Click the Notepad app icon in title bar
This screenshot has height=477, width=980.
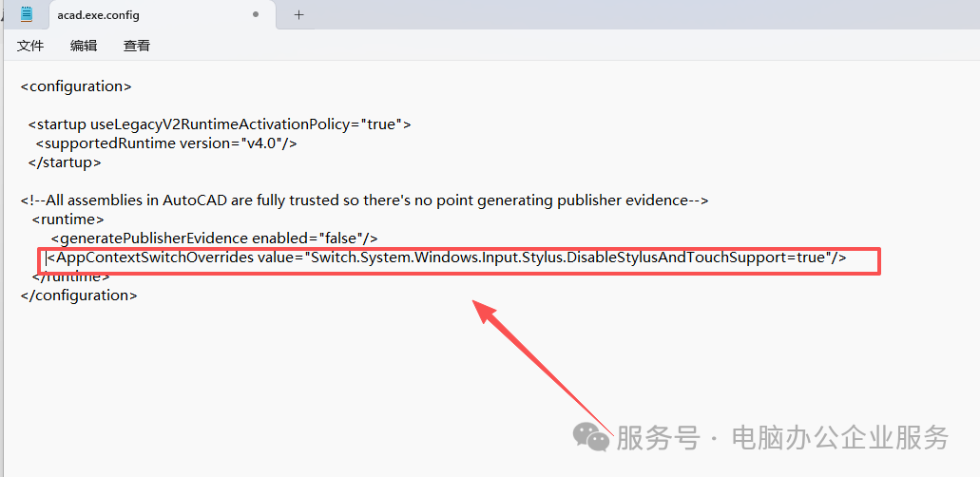27,14
